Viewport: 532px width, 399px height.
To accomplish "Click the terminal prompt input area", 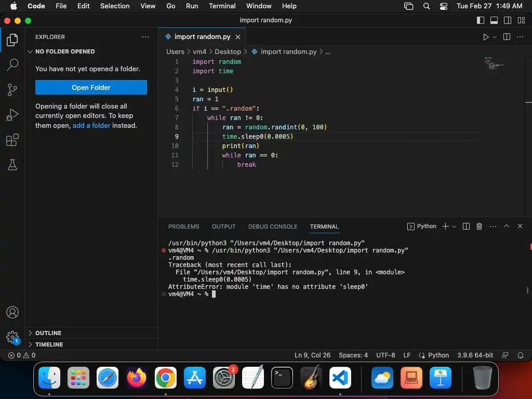I will [214, 294].
